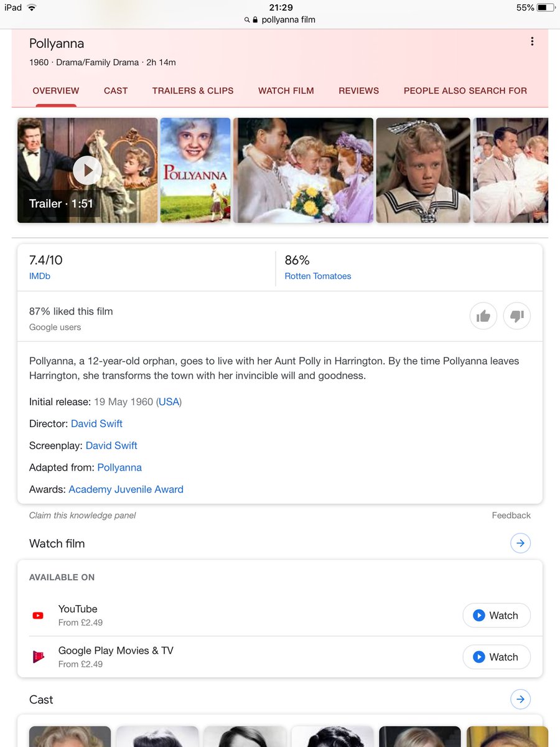Open the wedding bouquet scene image
560x747 pixels.
[x=303, y=170]
